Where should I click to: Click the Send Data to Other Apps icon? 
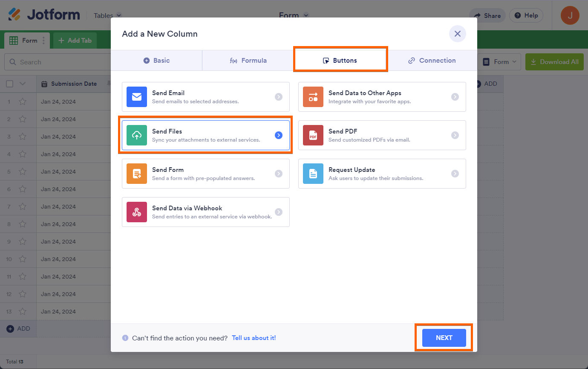pos(313,97)
